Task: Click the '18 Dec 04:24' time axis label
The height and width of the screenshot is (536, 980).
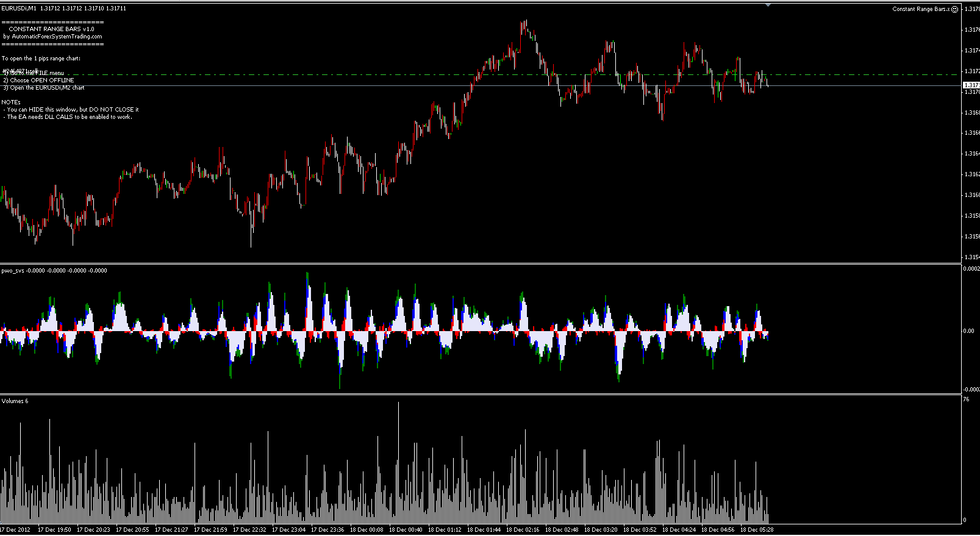Action: click(x=679, y=530)
